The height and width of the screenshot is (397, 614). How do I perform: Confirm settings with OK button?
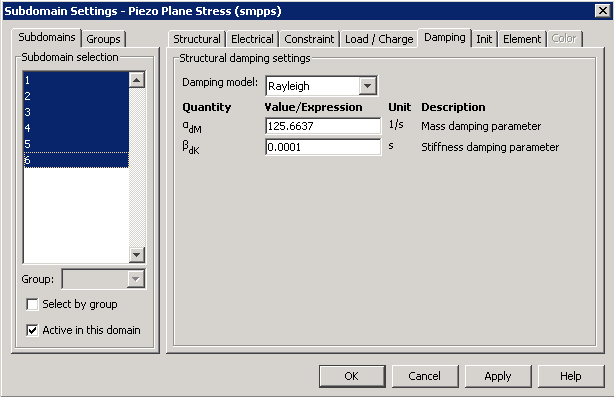(352, 376)
